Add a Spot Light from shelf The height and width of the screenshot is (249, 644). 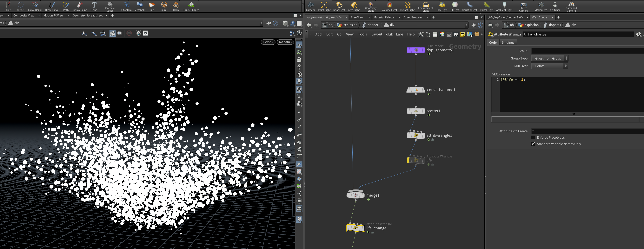point(339,6)
